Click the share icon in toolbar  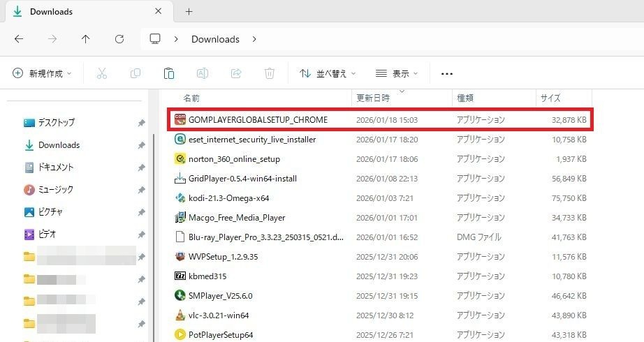point(236,73)
